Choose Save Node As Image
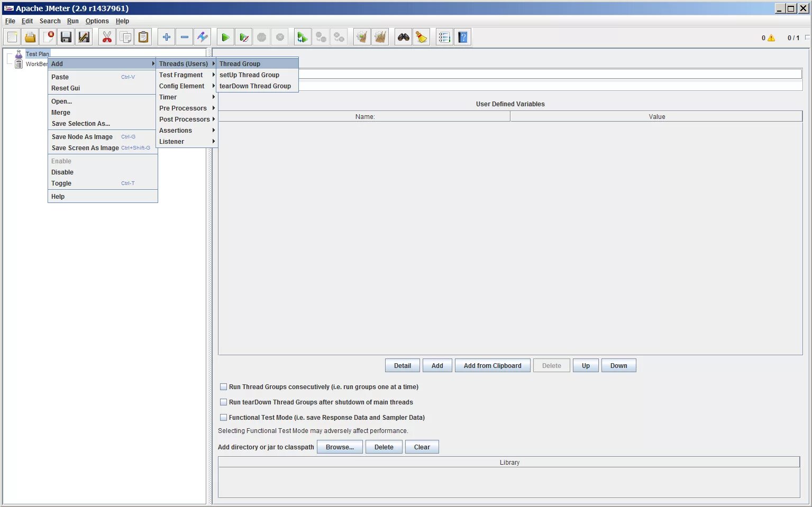Image resolution: width=812 pixels, height=507 pixels. (103, 137)
